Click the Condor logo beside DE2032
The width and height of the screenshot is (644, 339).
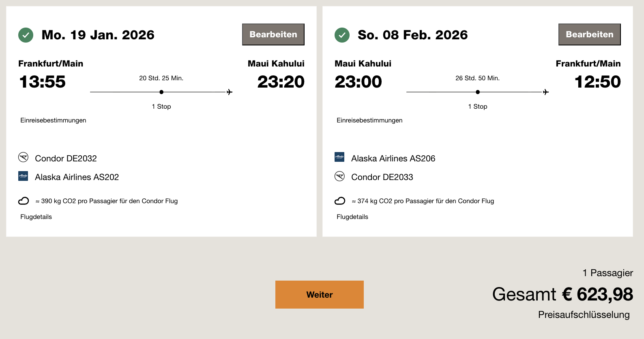point(23,157)
